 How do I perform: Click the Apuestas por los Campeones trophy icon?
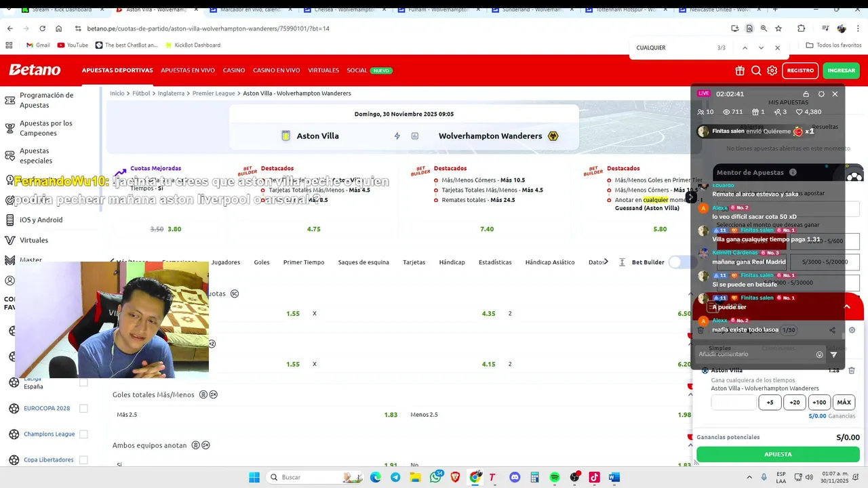click(x=9, y=128)
